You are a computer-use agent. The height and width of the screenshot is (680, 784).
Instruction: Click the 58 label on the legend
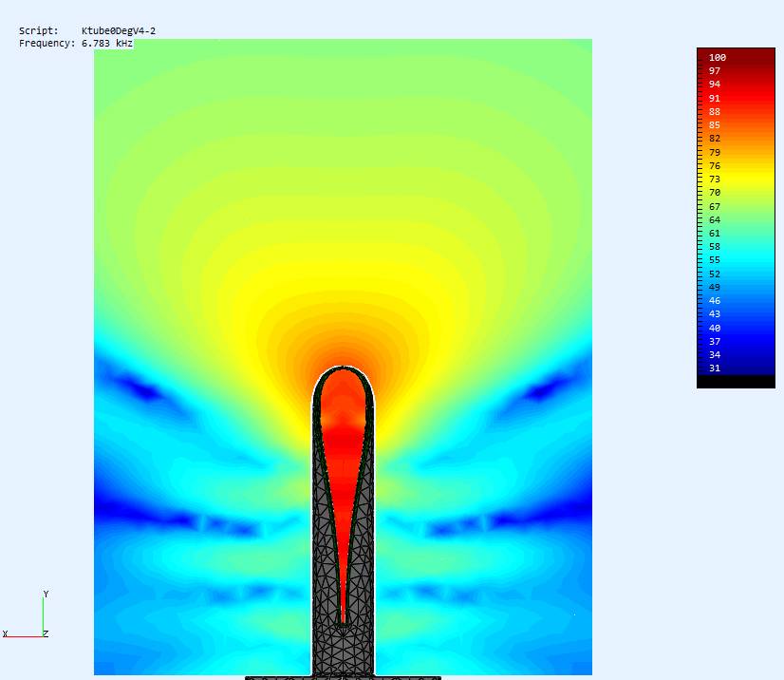715,247
